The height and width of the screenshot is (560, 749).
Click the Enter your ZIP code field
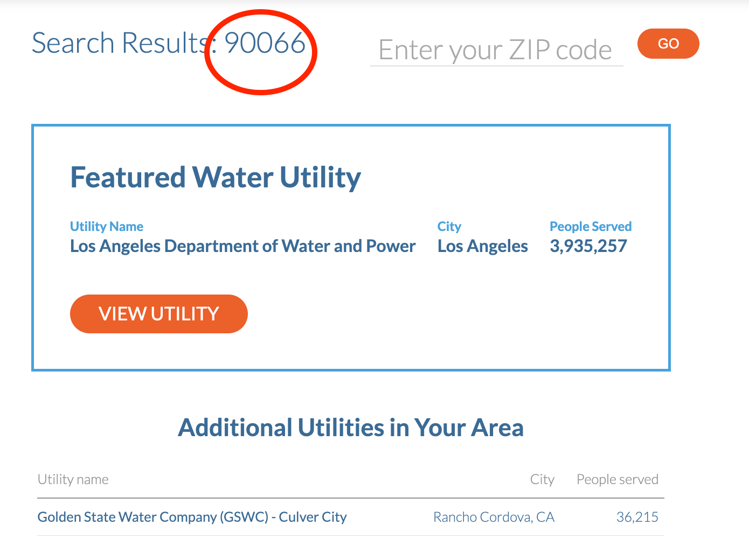click(x=496, y=50)
